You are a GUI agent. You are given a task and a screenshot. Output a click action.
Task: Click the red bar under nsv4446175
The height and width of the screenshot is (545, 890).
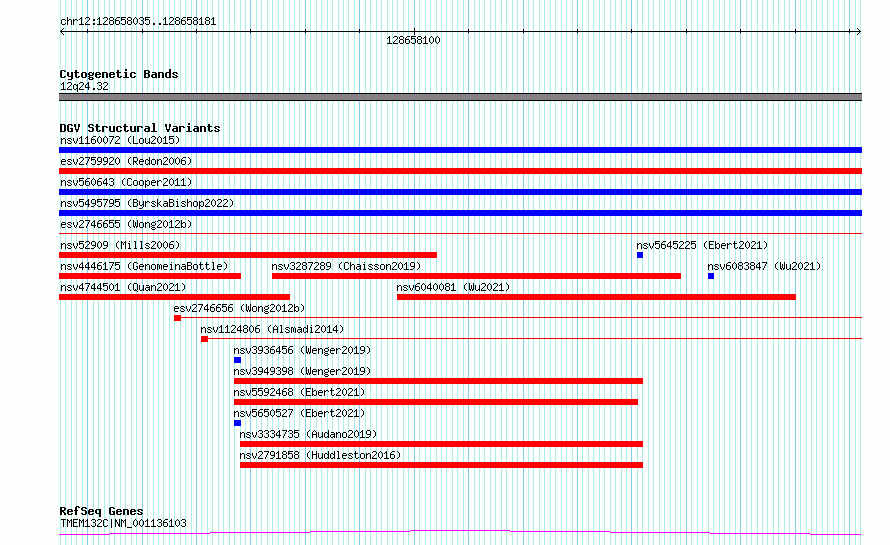pyautogui.click(x=150, y=276)
